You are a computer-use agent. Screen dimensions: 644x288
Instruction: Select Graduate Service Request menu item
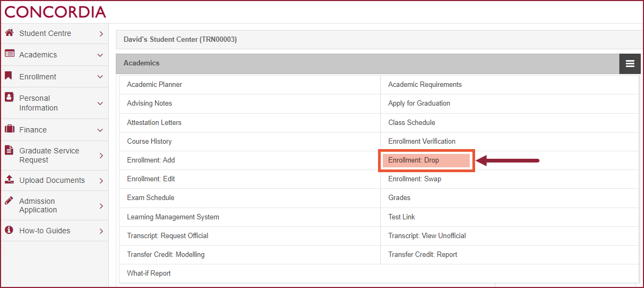(x=49, y=155)
